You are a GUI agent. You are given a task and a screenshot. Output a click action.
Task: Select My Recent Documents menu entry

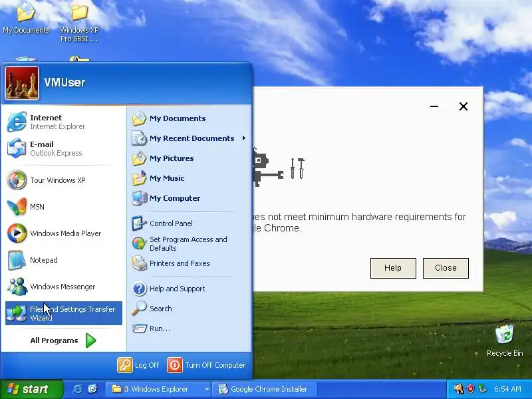(190, 138)
